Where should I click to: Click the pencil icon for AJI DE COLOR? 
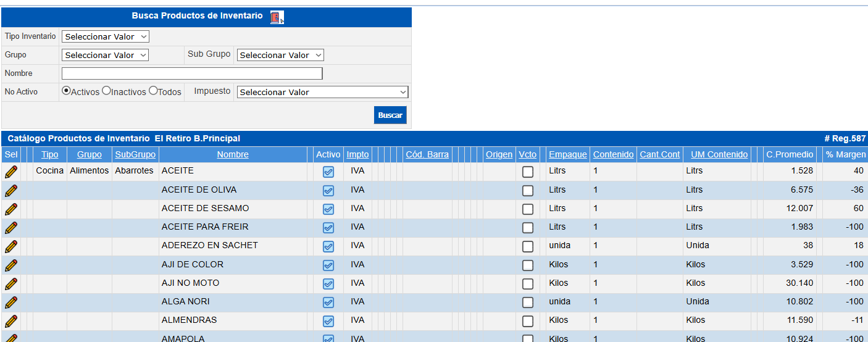[11, 265]
